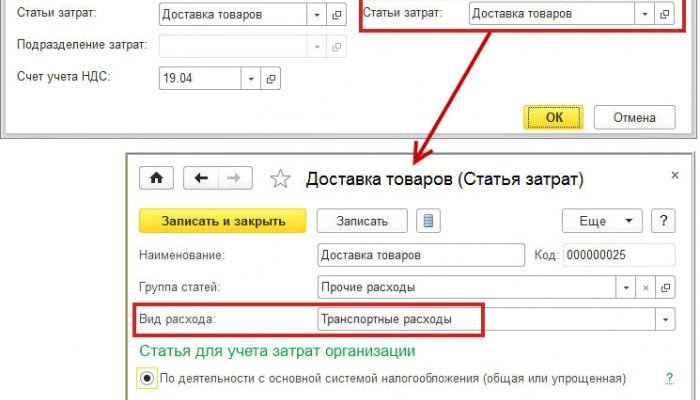Image resolution: width=700 pixels, height=400 pixels.
Task: Expand the Группа статей dropdown
Action: [626, 287]
